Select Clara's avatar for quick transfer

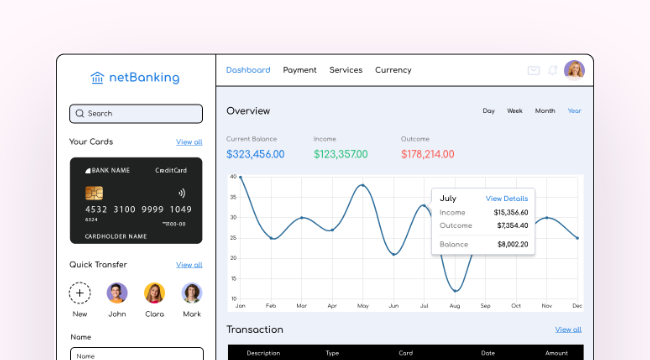click(154, 293)
